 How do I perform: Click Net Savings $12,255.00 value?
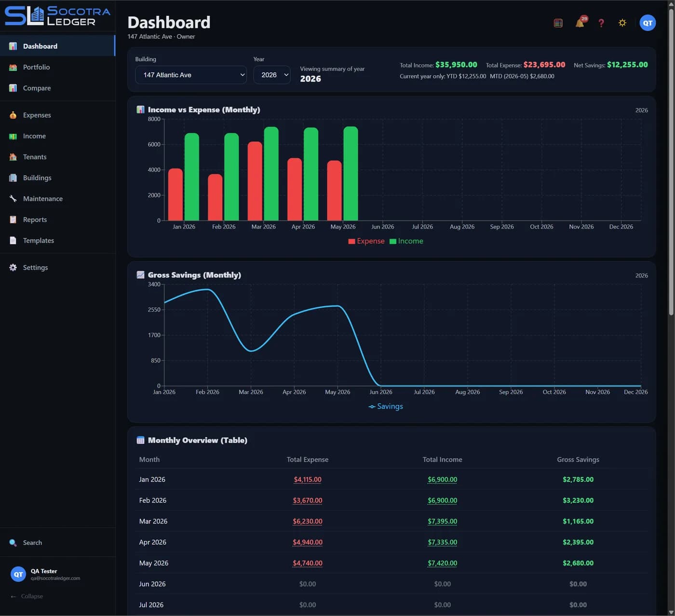[627, 65]
